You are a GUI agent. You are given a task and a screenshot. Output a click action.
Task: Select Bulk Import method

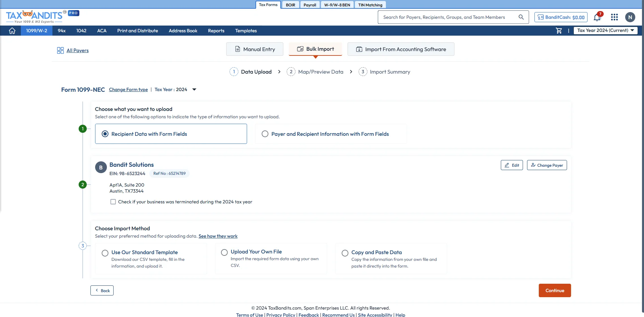315,49
